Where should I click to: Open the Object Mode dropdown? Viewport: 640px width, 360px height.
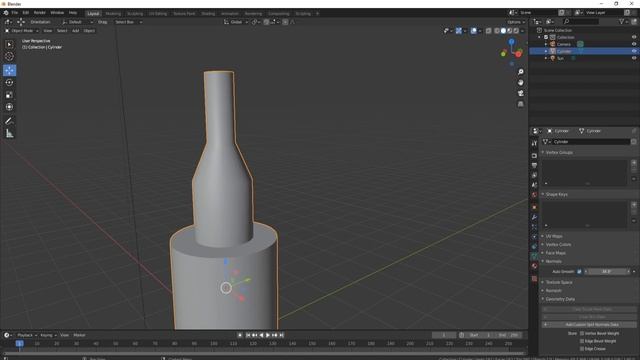[22, 31]
